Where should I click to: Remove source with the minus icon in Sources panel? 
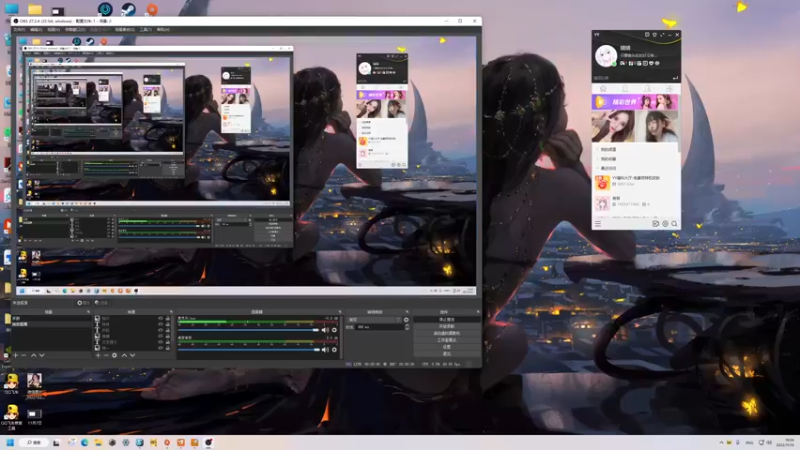click(x=106, y=355)
